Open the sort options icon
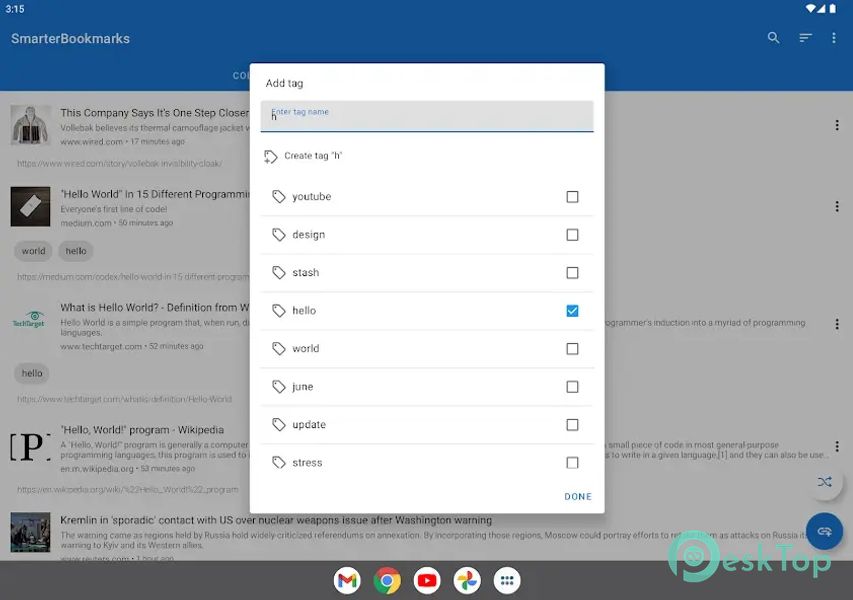The height and width of the screenshot is (600, 853). (805, 38)
